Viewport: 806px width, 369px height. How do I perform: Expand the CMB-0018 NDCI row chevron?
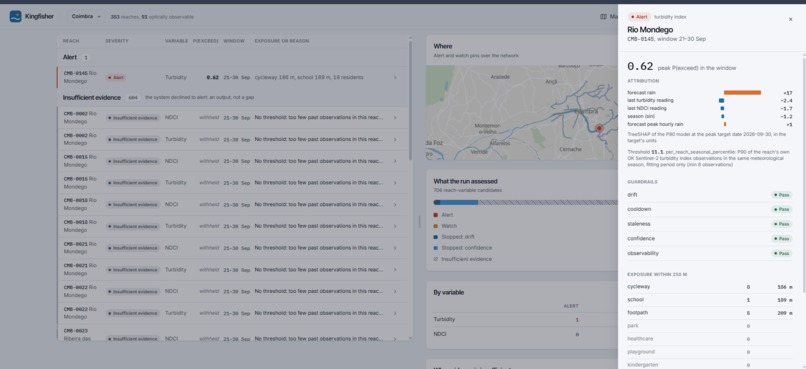point(395,204)
